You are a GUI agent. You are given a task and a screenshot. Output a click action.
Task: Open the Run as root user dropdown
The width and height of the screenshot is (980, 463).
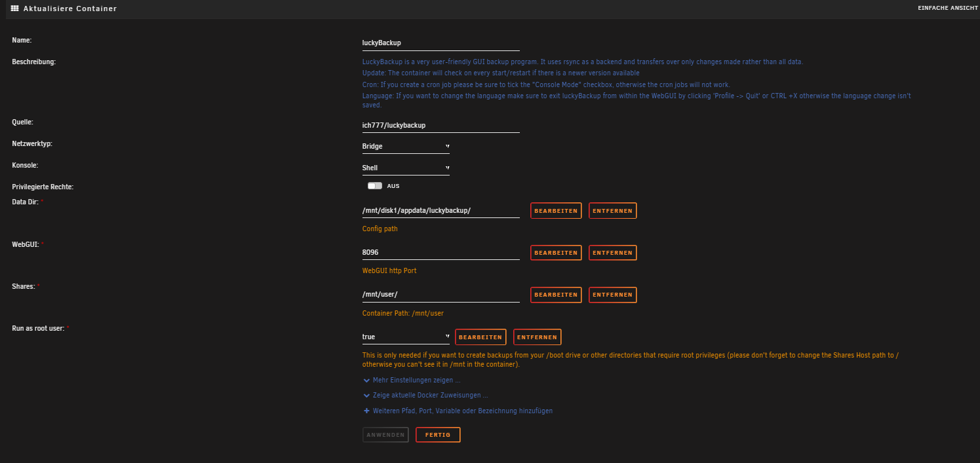[406, 337]
